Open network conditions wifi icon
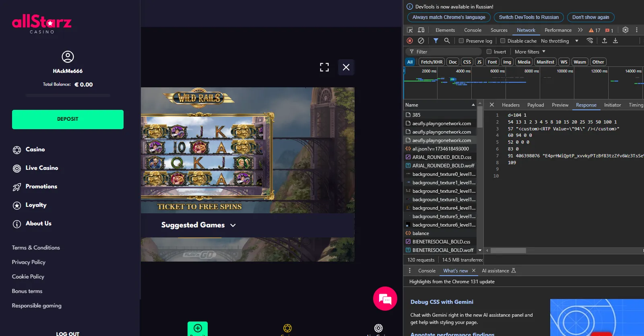Screen dimensions: 644x336 [x=590, y=41]
